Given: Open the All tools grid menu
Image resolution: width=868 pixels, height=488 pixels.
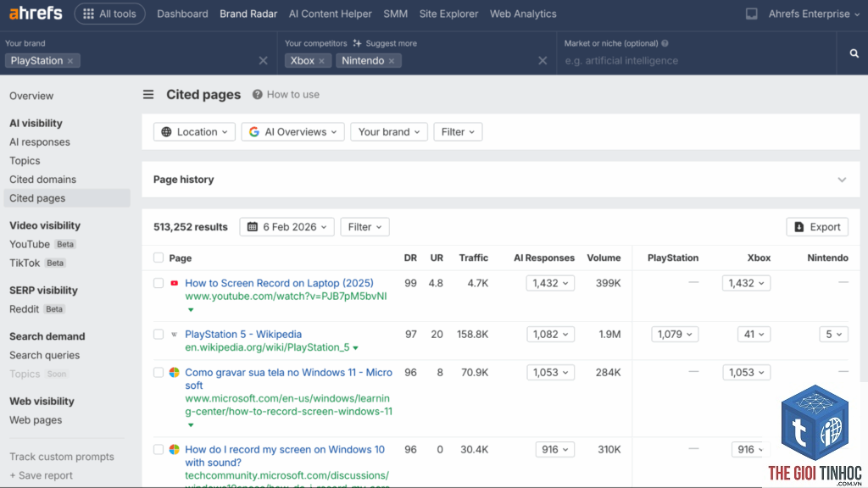Looking at the screenshot, I should [x=109, y=14].
